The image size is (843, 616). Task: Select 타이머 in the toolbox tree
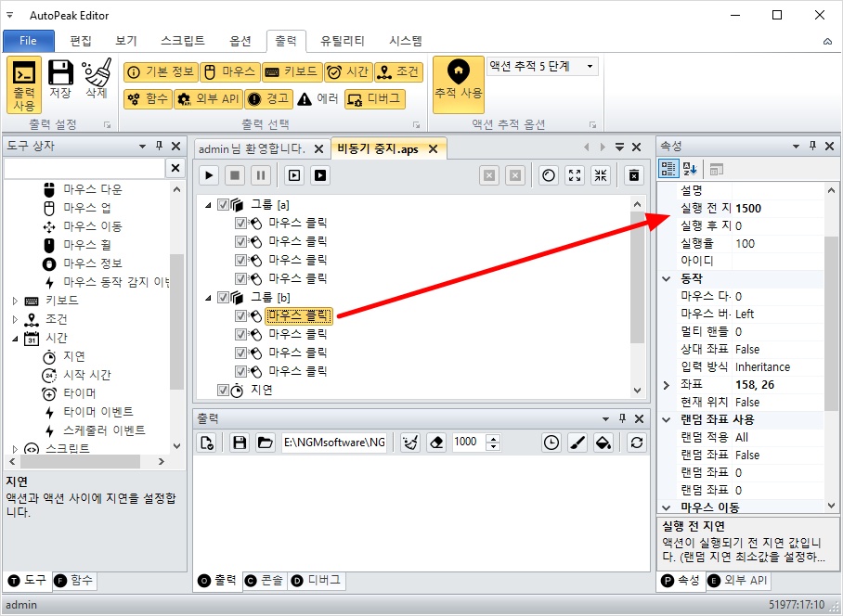click(80, 393)
